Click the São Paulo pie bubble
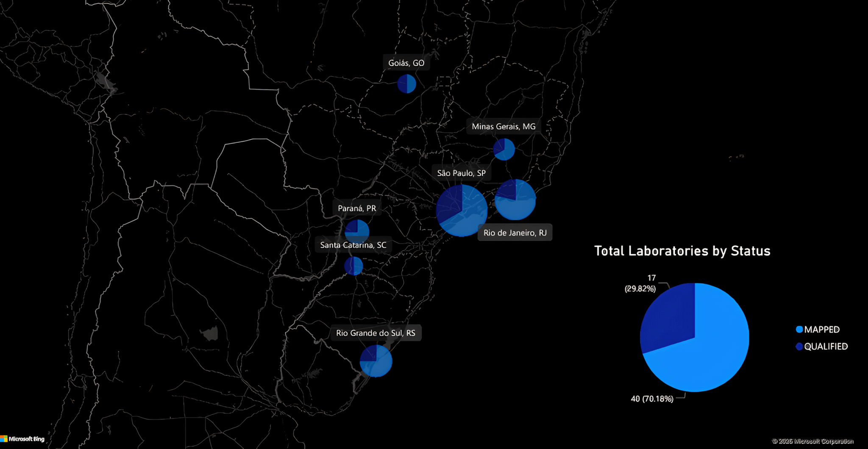868x449 pixels. tap(462, 211)
